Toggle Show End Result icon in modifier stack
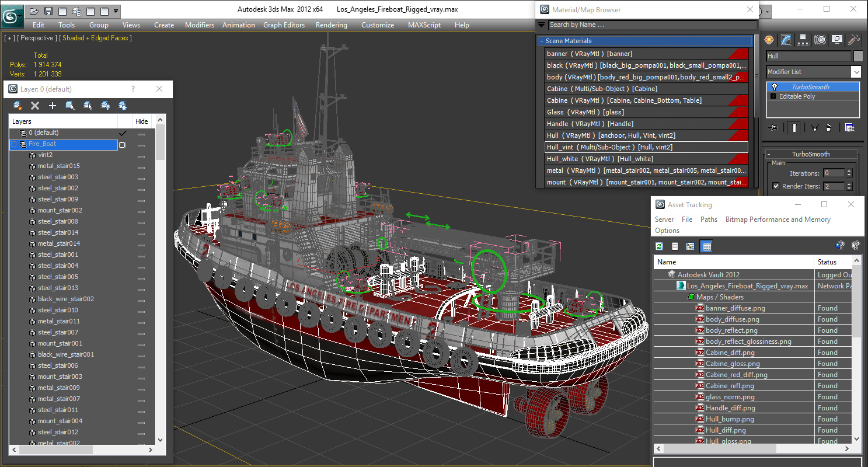868x467 pixels. point(793,128)
